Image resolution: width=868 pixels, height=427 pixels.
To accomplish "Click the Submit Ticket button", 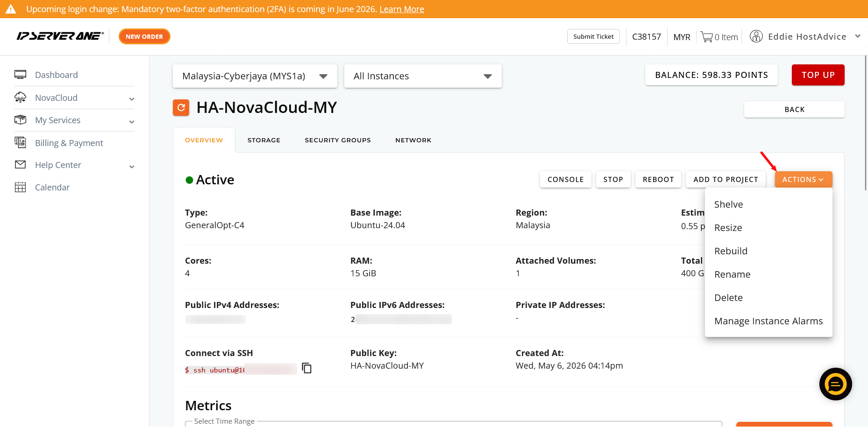I will click(593, 36).
